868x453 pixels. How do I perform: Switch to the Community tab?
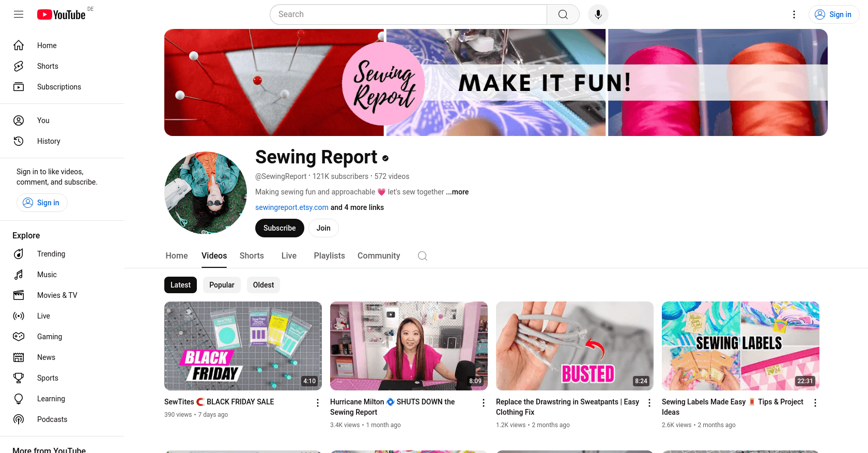click(x=379, y=256)
